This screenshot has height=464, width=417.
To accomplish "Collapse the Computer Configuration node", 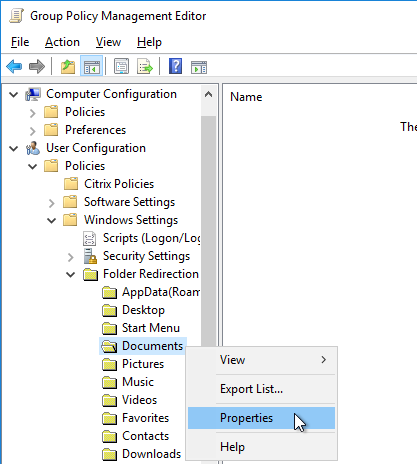I will tap(13, 94).
